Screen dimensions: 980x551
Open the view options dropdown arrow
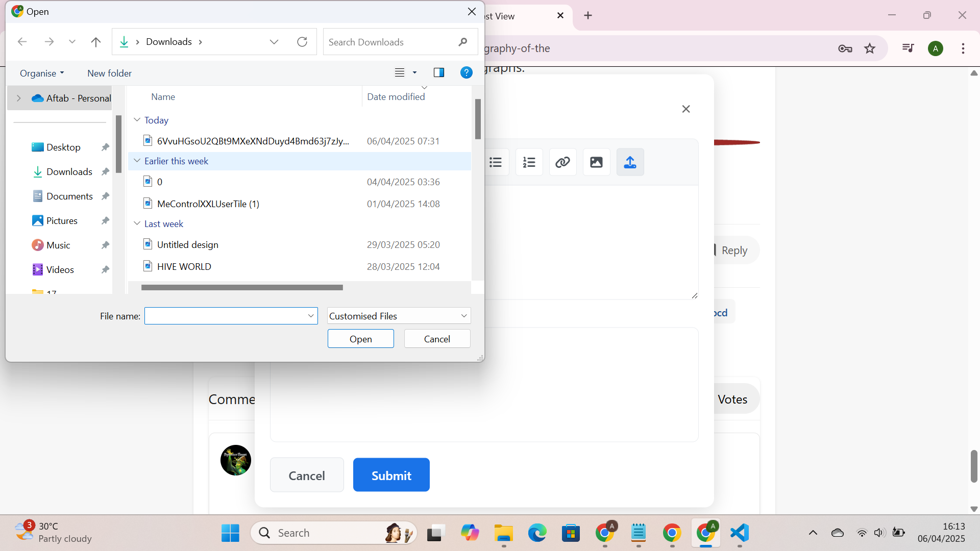click(414, 72)
